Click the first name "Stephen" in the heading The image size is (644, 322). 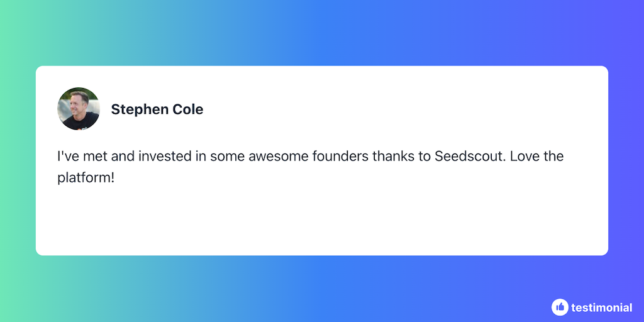(x=138, y=109)
